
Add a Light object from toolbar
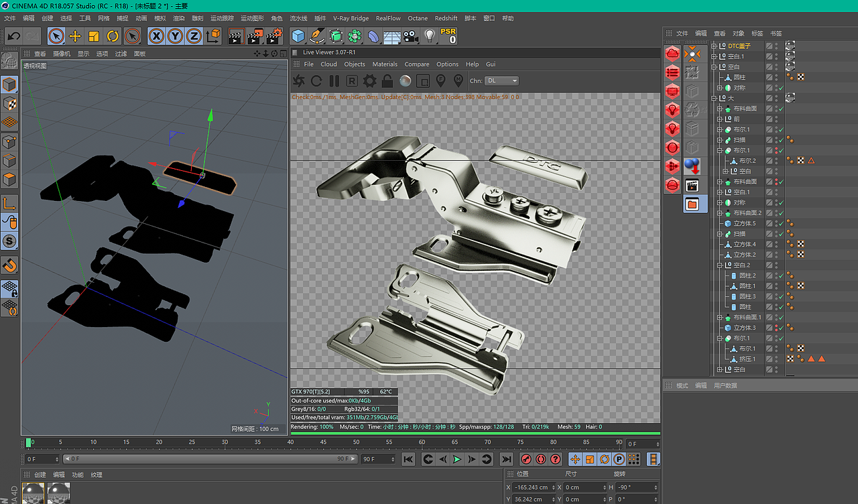tap(430, 36)
